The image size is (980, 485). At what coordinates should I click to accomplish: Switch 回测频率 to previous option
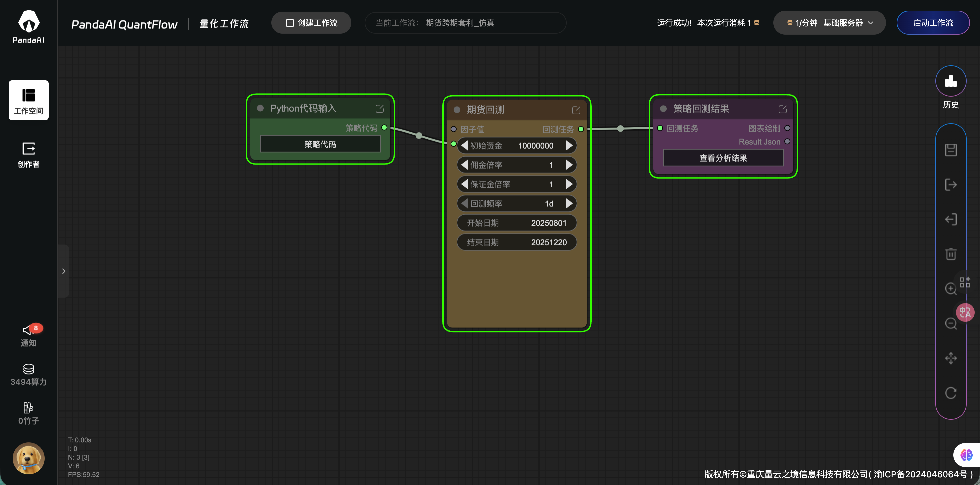(464, 204)
